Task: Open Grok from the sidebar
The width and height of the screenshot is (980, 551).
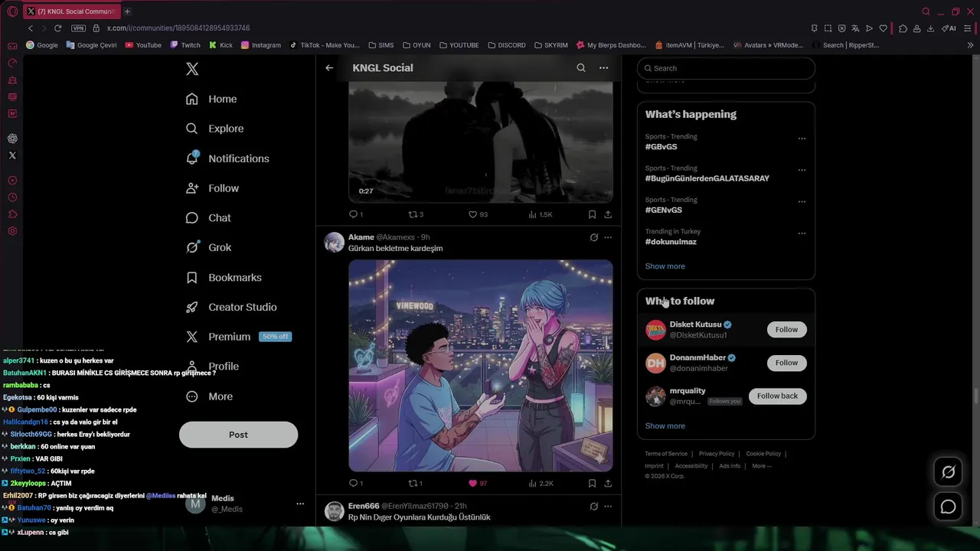Action: tap(209, 247)
